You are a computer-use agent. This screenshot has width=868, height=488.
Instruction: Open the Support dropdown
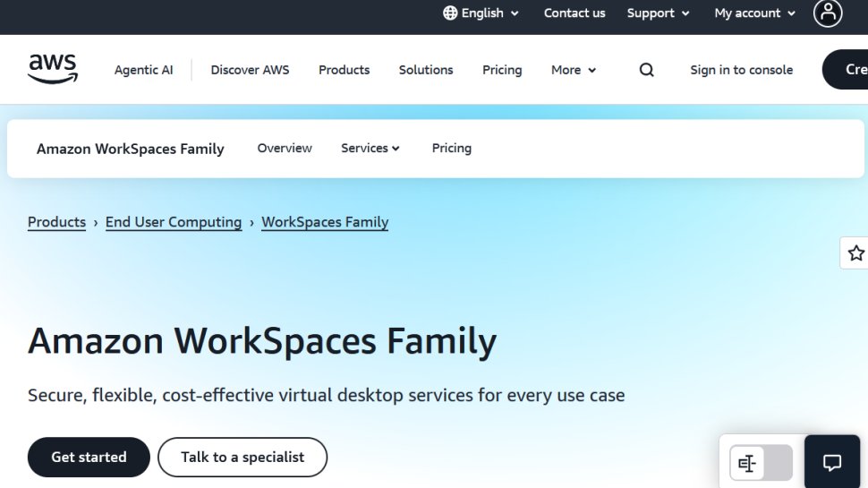tap(658, 13)
